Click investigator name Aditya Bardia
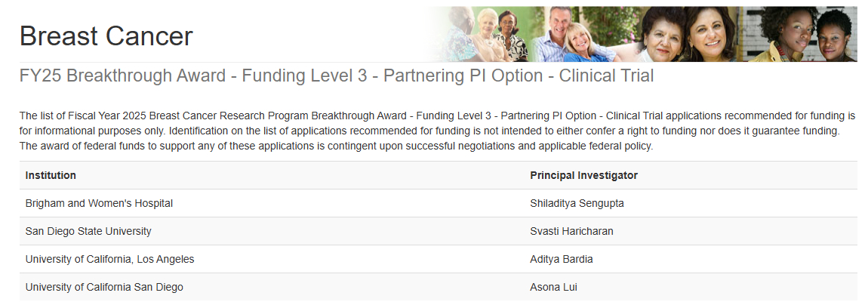This screenshot has width=868, height=302. coord(562,259)
